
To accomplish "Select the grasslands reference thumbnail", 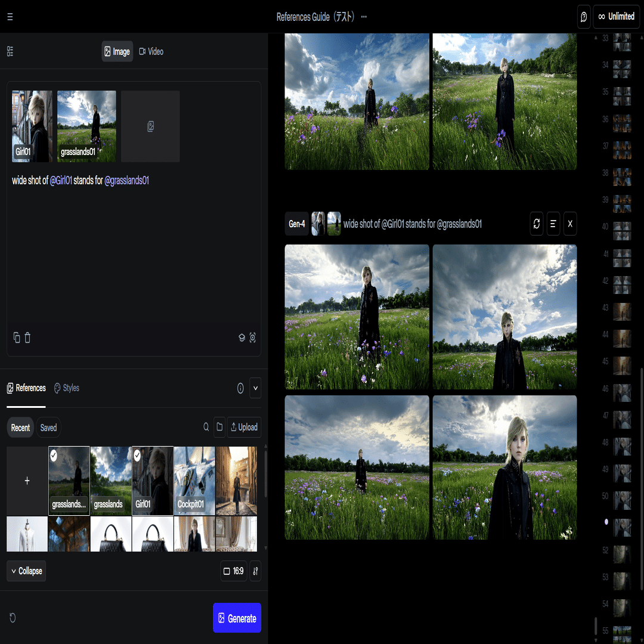I will (x=111, y=481).
